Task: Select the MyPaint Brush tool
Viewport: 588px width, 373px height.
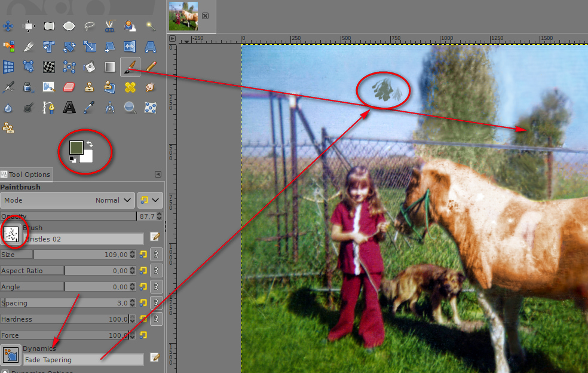Action: pos(49,87)
